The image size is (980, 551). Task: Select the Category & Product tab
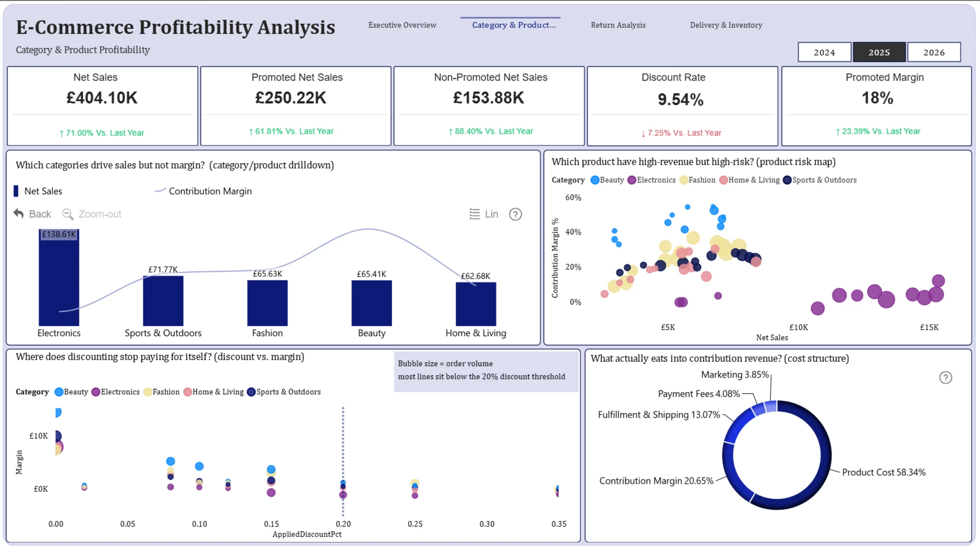(x=513, y=25)
